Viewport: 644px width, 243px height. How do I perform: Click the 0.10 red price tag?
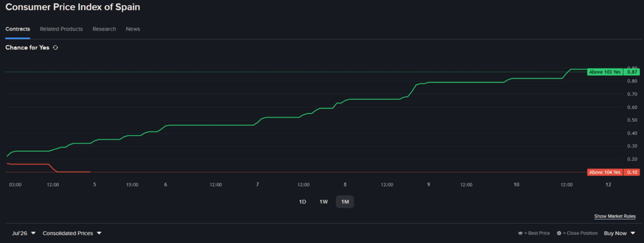[x=632, y=172]
